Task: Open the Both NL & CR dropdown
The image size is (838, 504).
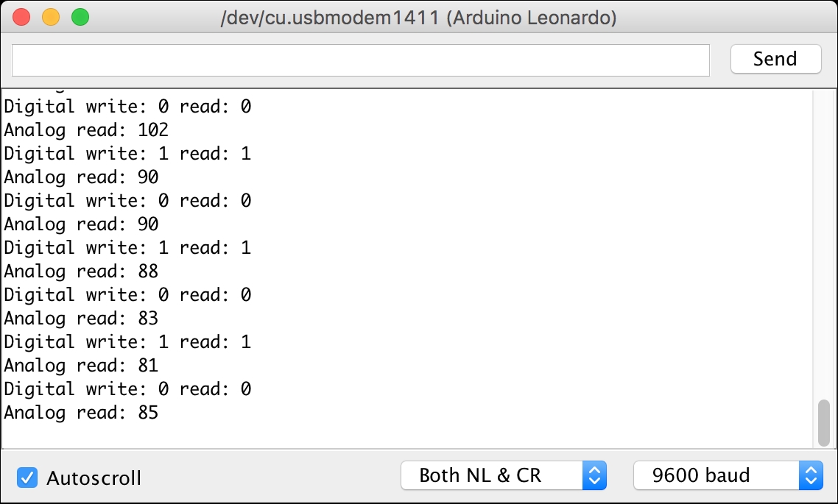Action: tap(493, 475)
